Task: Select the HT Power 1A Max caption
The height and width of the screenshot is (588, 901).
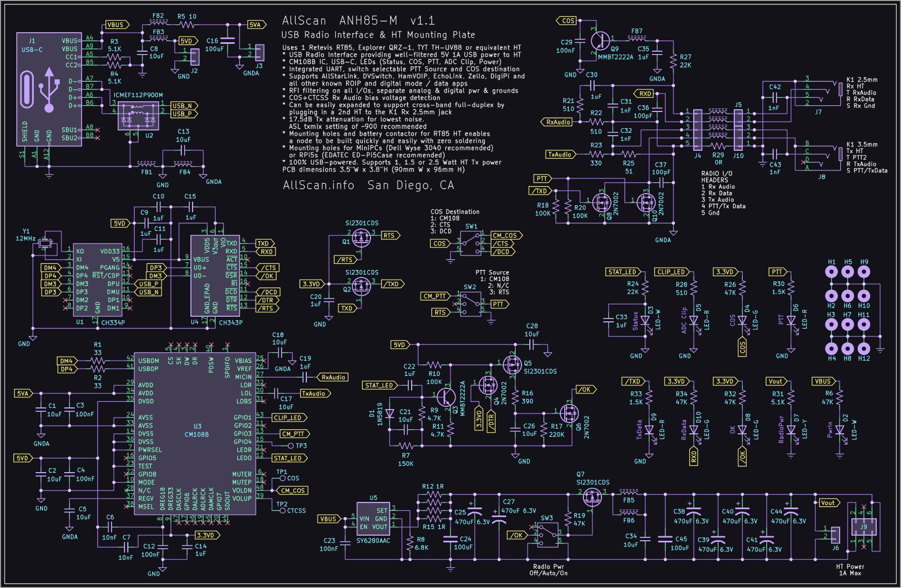Action: coord(850,570)
